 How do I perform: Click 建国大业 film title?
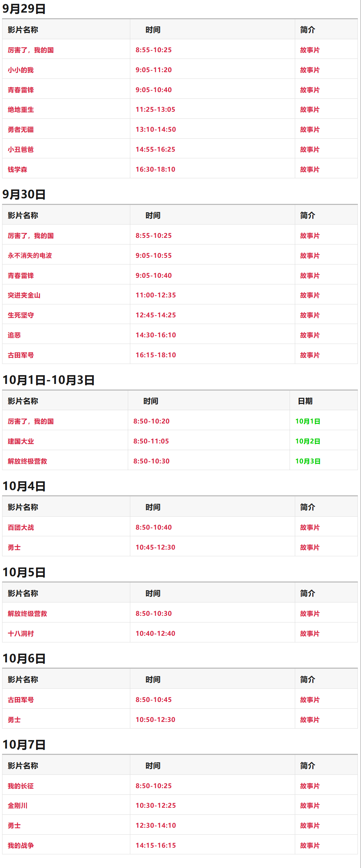(x=21, y=441)
